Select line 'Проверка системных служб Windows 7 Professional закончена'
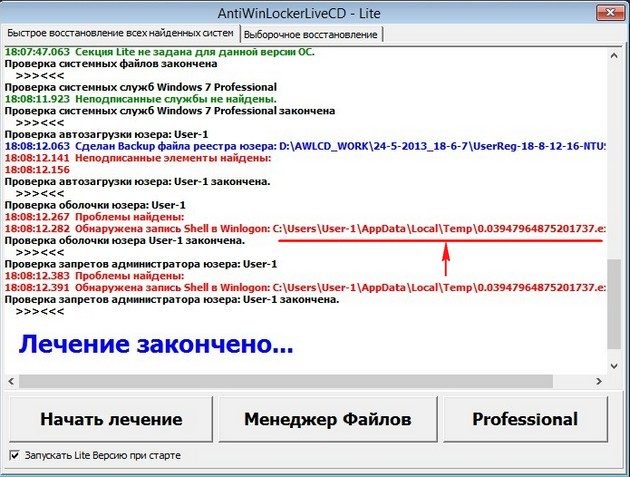The width and height of the screenshot is (630, 477). tap(170, 111)
